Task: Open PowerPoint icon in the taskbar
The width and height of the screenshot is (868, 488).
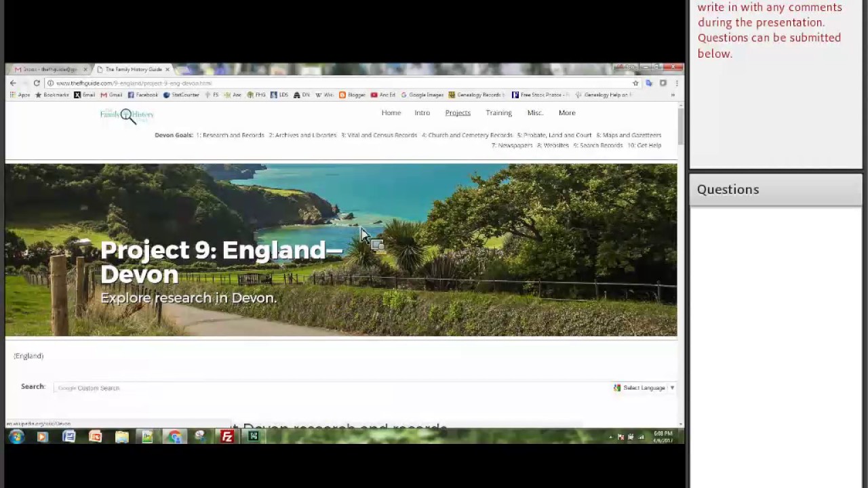Action: [95, 436]
